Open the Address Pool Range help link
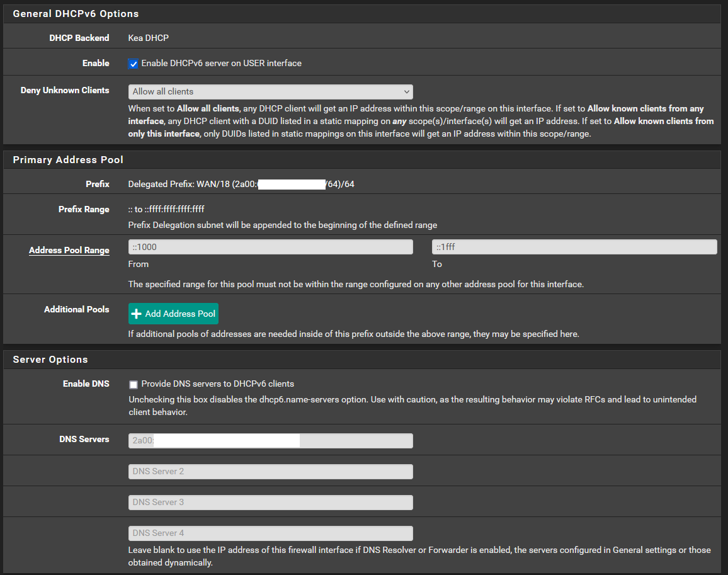 click(x=69, y=251)
